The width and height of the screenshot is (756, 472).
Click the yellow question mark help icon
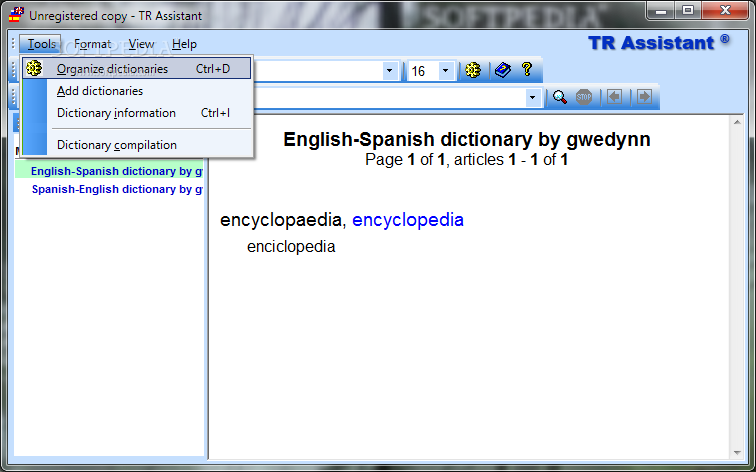coord(527,69)
